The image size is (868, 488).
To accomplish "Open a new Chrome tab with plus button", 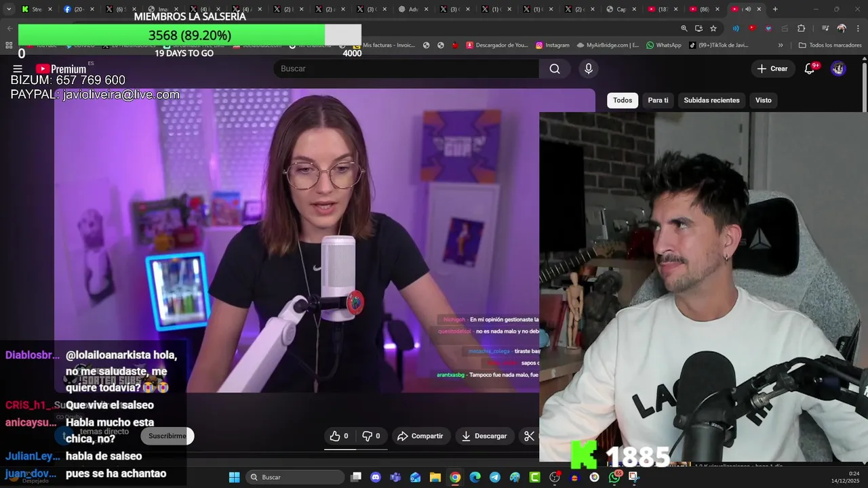I will click(x=775, y=9).
